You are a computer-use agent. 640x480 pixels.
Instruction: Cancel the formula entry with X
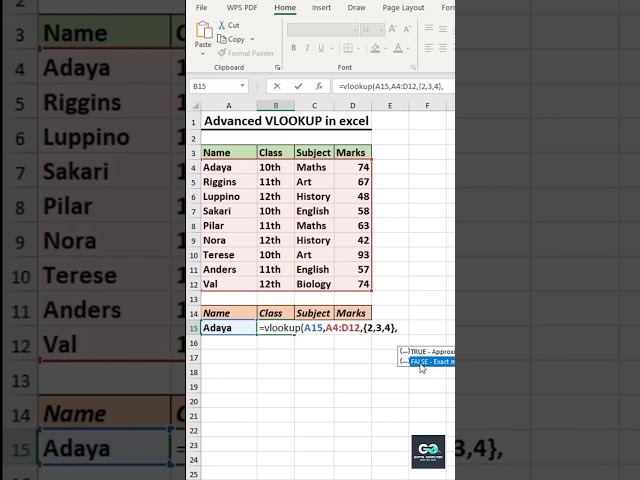click(x=277, y=86)
